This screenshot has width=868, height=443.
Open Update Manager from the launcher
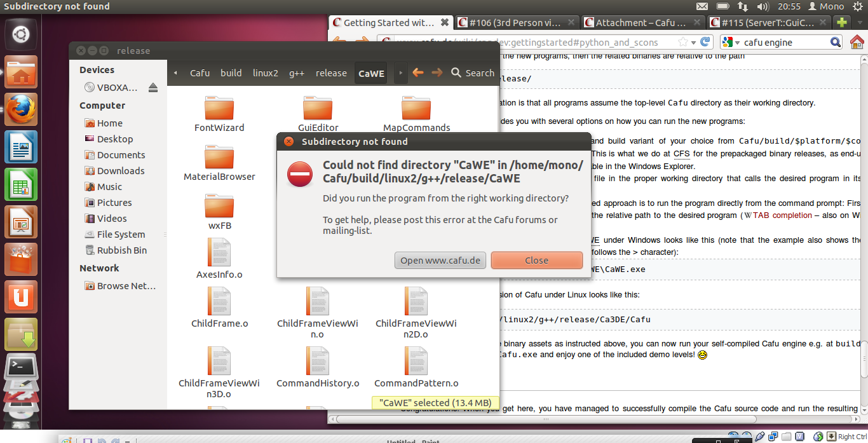point(21,334)
